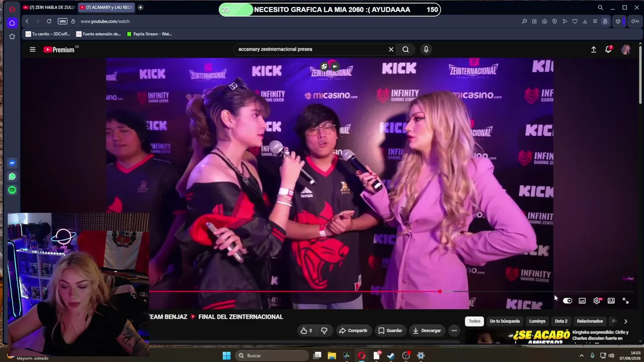644x362 pixels.
Task: Dislike the video with thumbs down
Action: click(x=325, y=331)
